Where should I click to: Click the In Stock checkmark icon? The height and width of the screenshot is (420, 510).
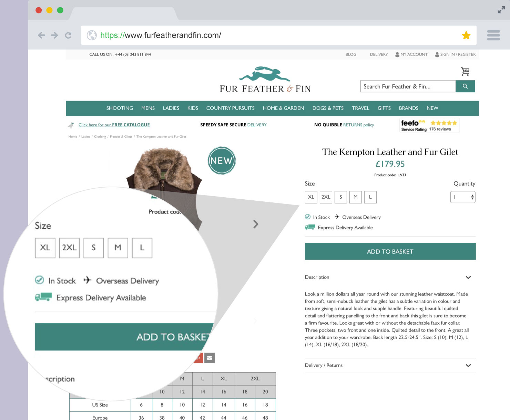coord(308,217)
